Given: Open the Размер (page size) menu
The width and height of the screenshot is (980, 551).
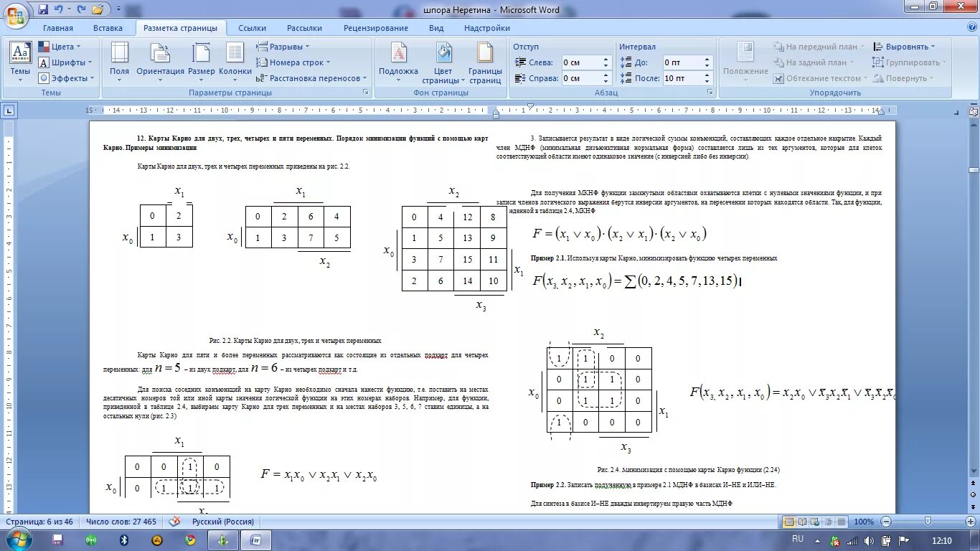Looking at the screenshot, I should click(202, 62).
